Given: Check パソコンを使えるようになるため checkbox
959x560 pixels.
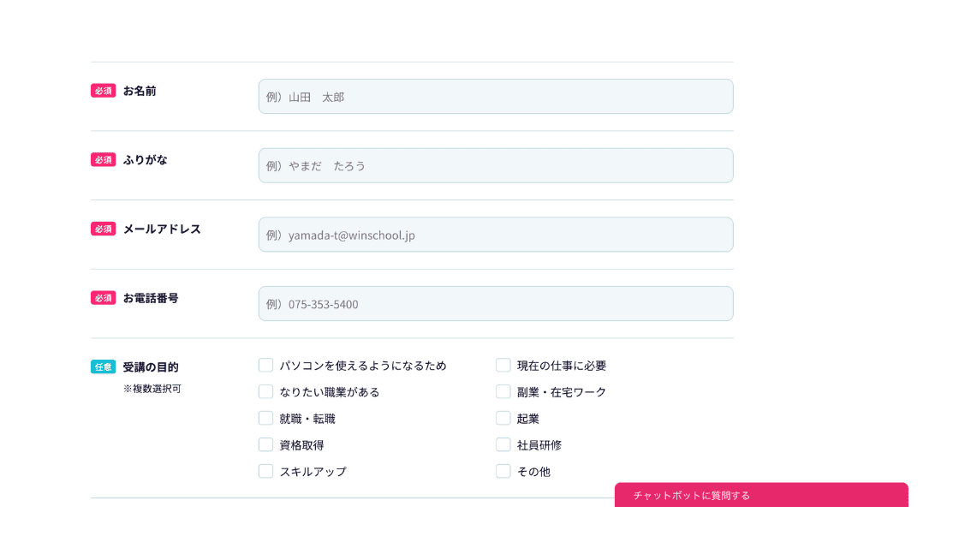Looking at the screenshot, I should coord(266,366).
